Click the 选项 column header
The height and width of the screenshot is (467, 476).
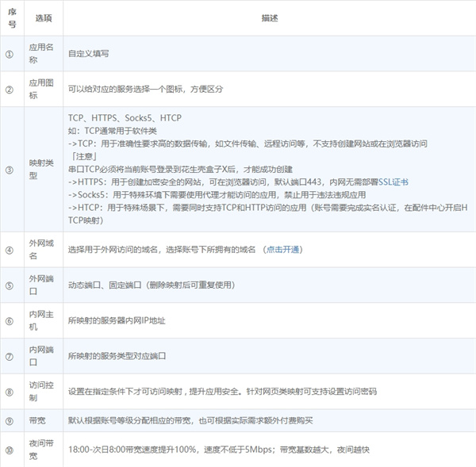[43, 17]
